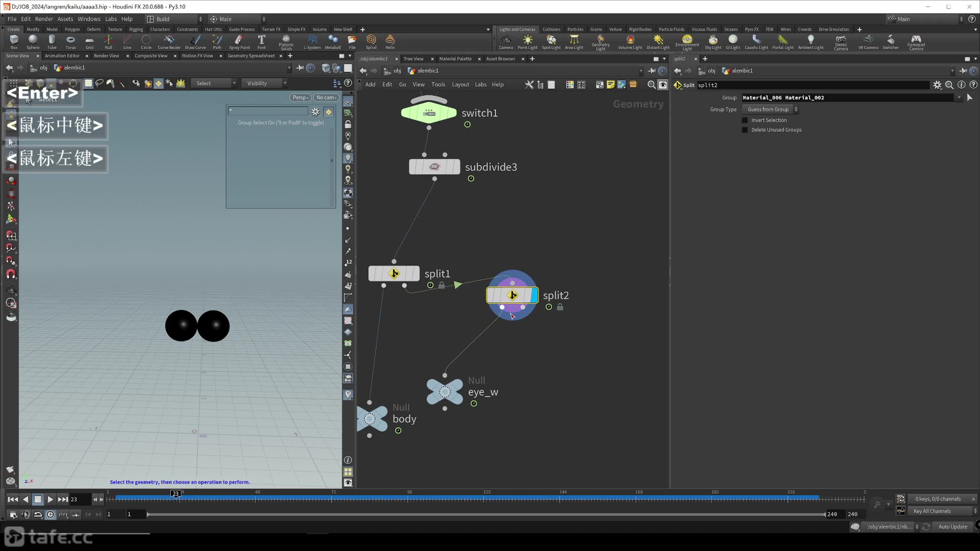Select the eye_w null node
The width and height of the screenshot is (980, 551).
[445, 392]
